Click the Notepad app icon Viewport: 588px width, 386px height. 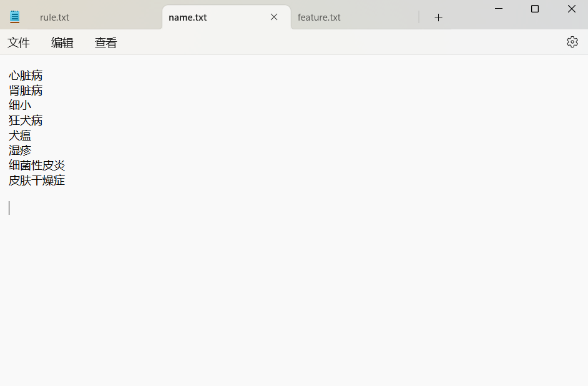click(x=14, y=17)
